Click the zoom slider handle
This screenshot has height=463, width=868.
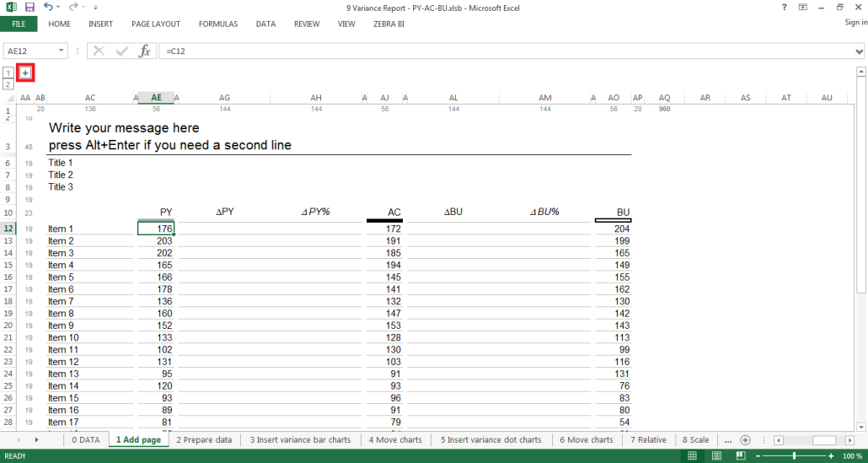pyautogui.click(x=794, y=456)
